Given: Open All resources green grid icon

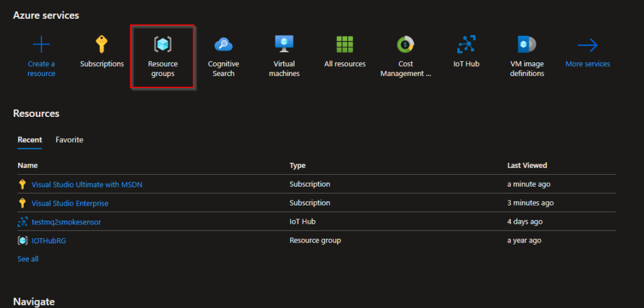Looking at the screenshot, I should [345, 45].
